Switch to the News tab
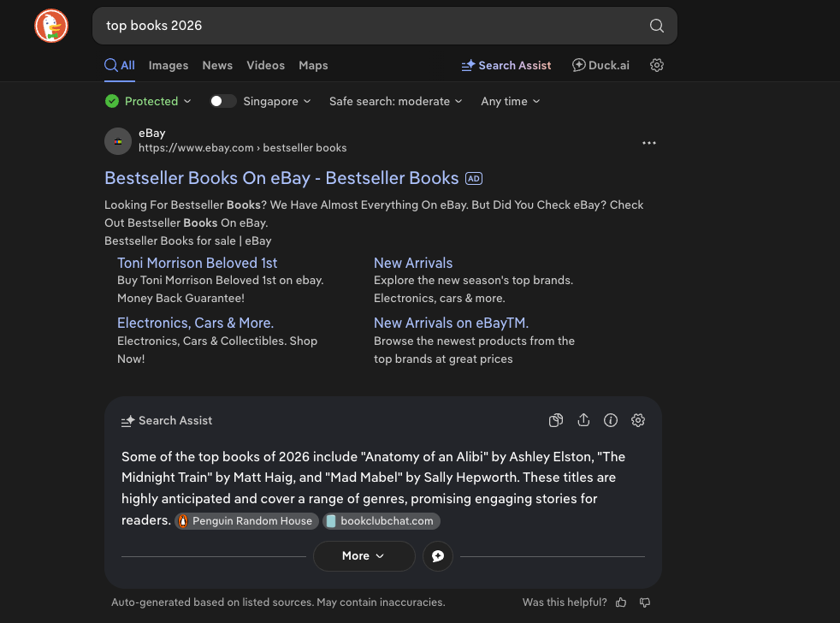840x623 pixels. pyautogui.click(x=217, y=65)
